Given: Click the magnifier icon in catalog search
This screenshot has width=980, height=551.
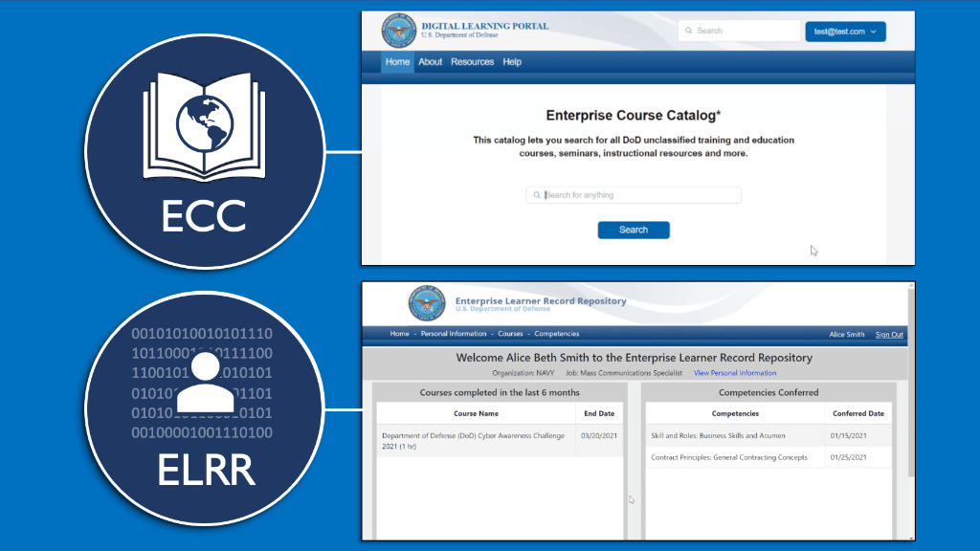Looking at the screenshot, I should tap(537, 195).
